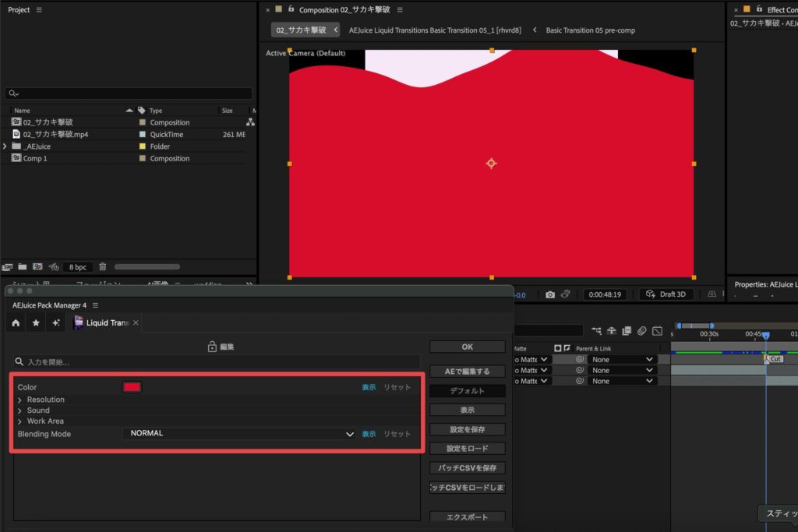Screen dimensions: 798x532
Task: Toggle the lock icon beside 編集
Action: pos(211,347)
